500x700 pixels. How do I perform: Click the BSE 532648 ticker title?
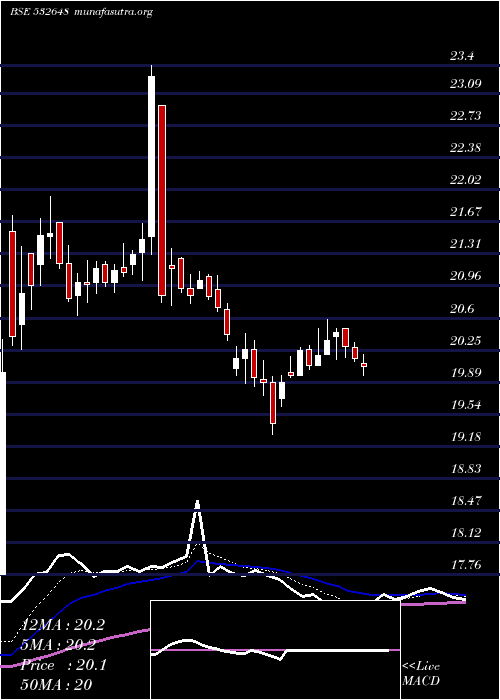pyautogui.click(x=39, y=12)
